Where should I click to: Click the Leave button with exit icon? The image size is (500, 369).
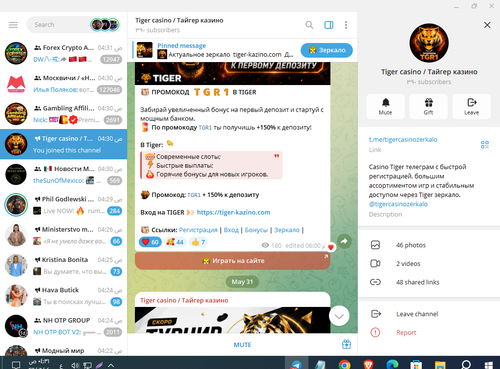471,106
